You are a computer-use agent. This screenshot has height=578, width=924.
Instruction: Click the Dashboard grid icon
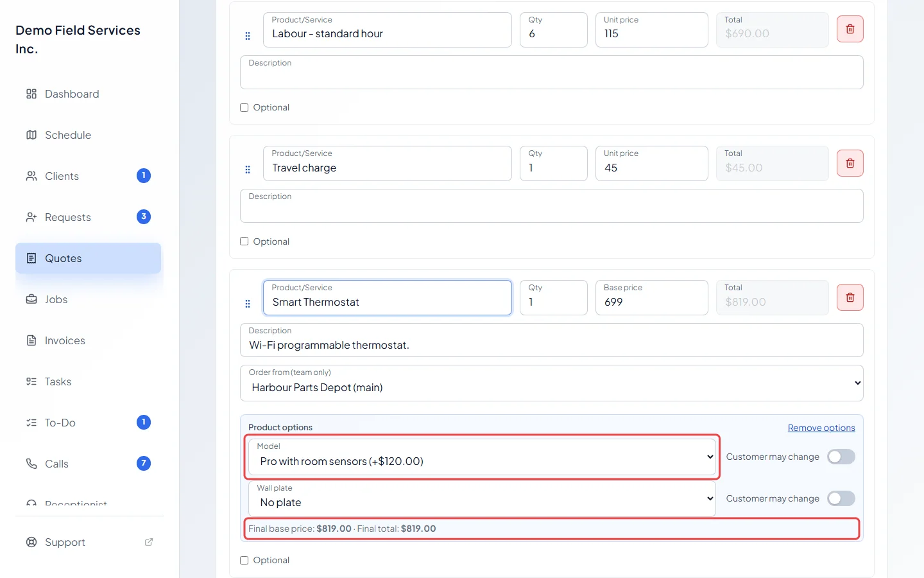(x=31, y=94)
